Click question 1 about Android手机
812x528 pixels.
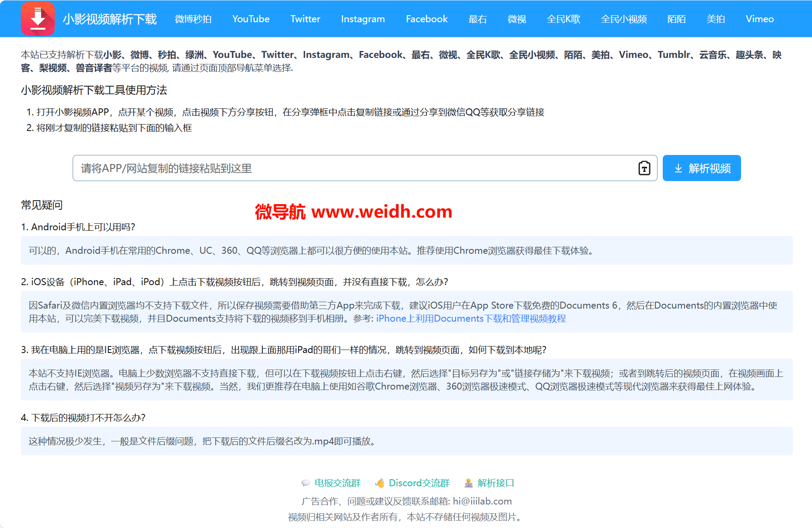[x=78, y=227]
